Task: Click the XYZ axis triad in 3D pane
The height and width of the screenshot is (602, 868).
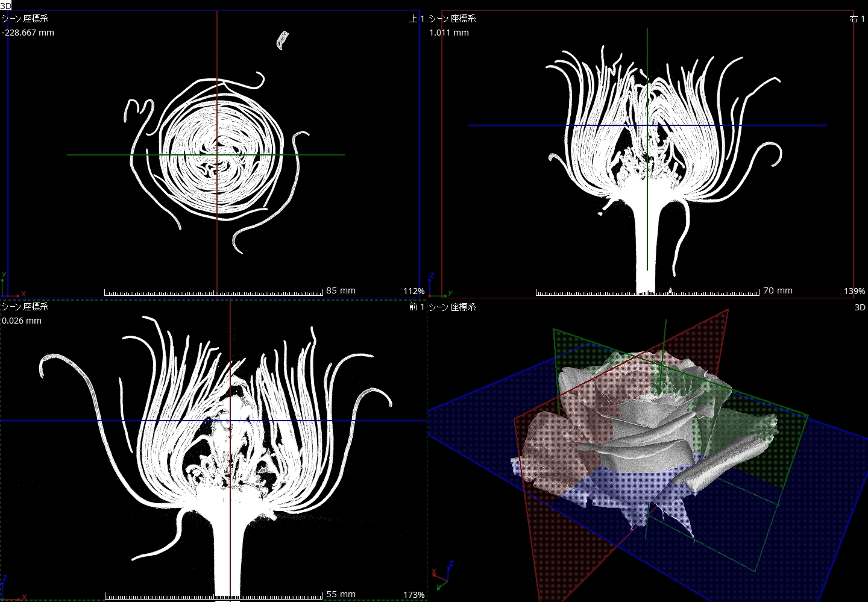Action: point(442,575)
